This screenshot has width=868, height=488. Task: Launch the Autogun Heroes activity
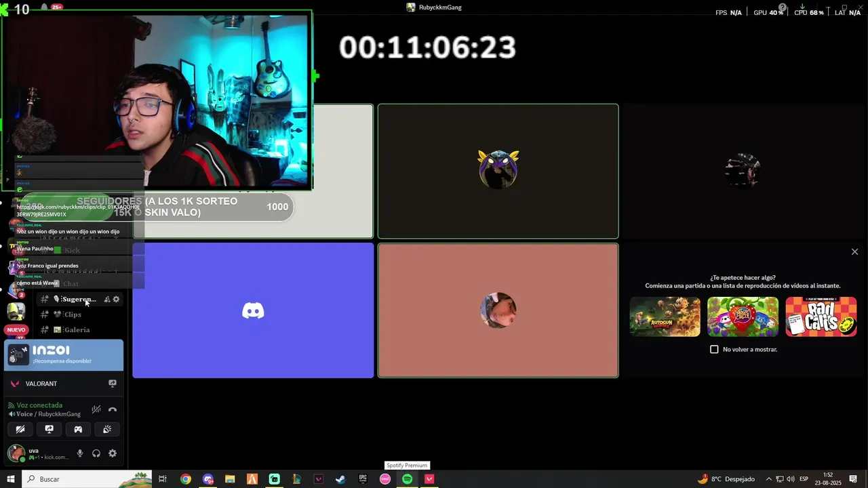[x=665, y=317]
